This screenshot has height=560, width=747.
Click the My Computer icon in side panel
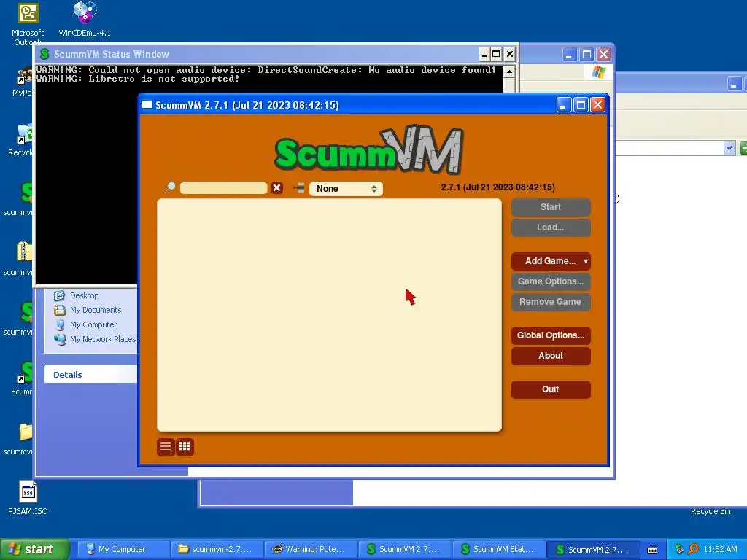pos(60,325)
